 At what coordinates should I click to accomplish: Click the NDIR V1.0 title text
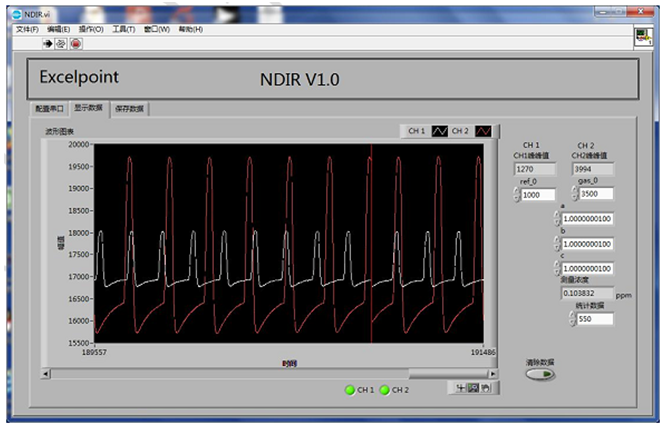pyautogui.click(x=299, y=79)
